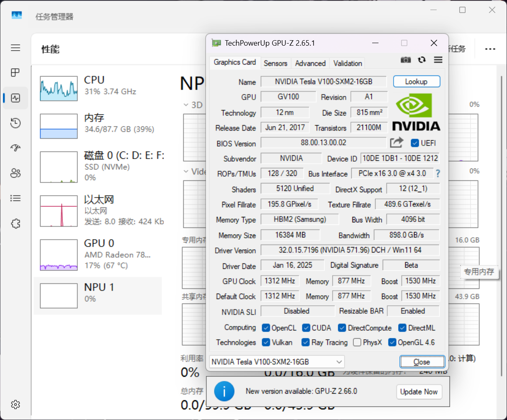This screenshot has height=420, width=507.
Task: Click the NVIDIA logo in GPU-Z
Action: (x=416, y=112)
